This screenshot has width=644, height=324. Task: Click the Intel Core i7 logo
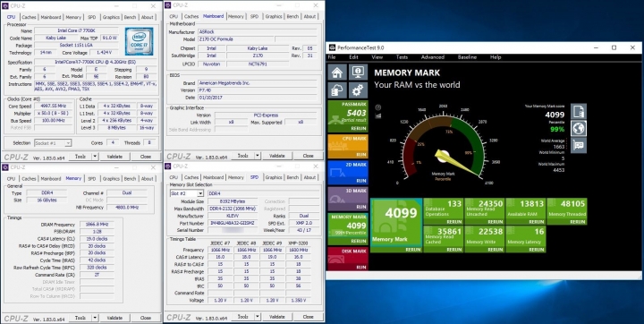[140, 41]
